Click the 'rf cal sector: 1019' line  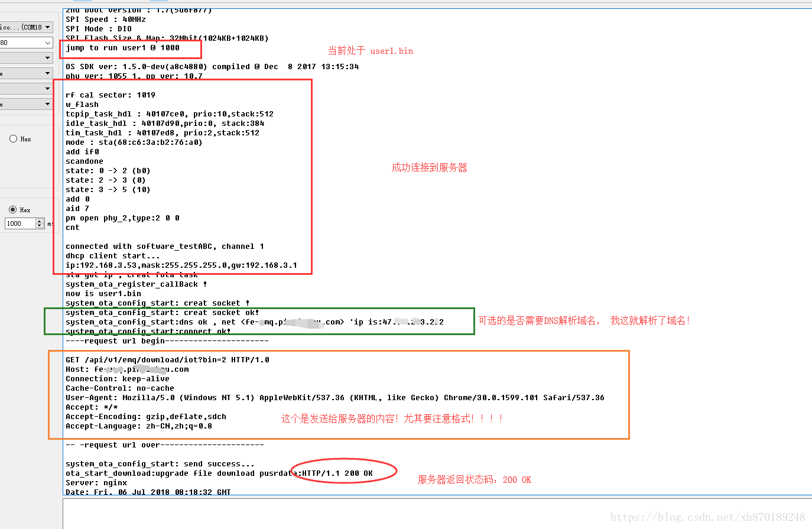pyautogui.click(x=111, y=95)
